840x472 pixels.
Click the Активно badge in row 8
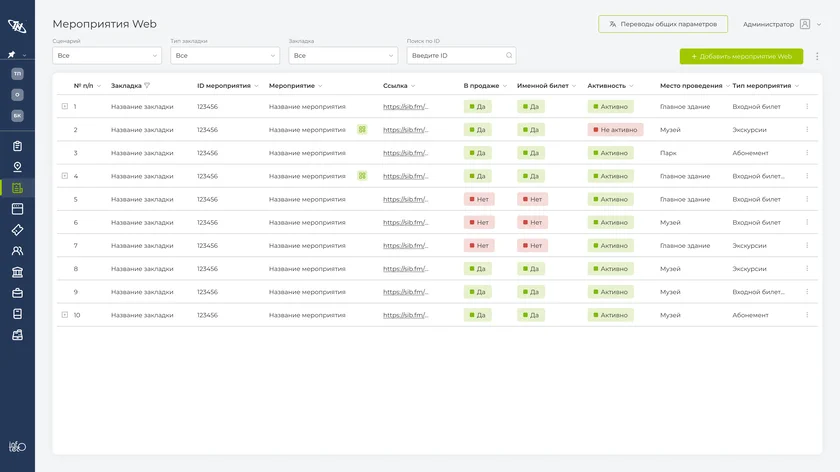610,268
